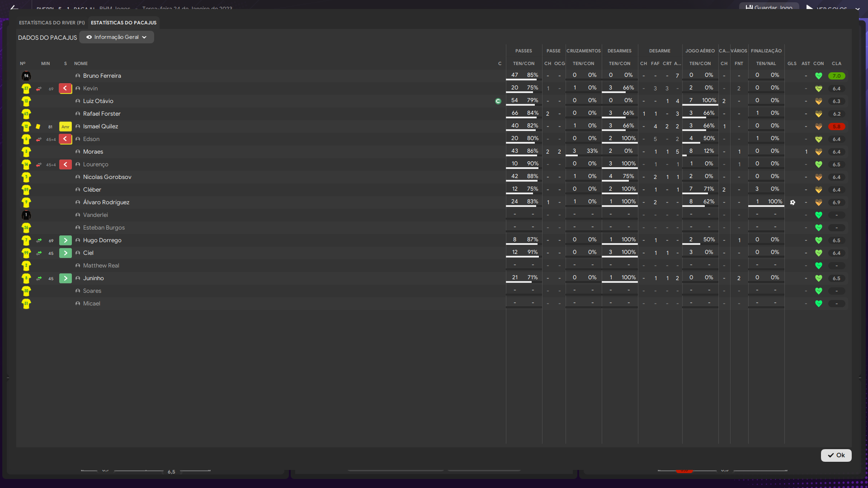This screenshot has width=868, height=488.
Task: Open Esteban Burgos's player name
Action: pos(104,228)
